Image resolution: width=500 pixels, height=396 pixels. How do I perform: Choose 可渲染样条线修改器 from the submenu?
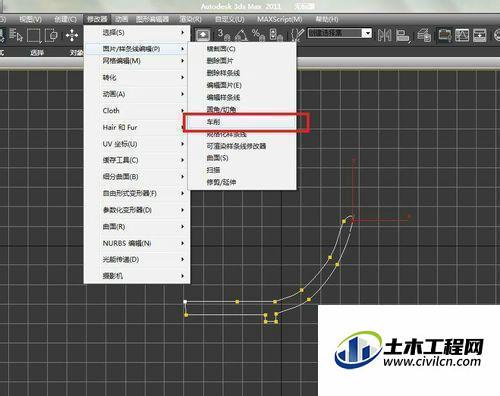pyautogui.click(x=242, y=146)
